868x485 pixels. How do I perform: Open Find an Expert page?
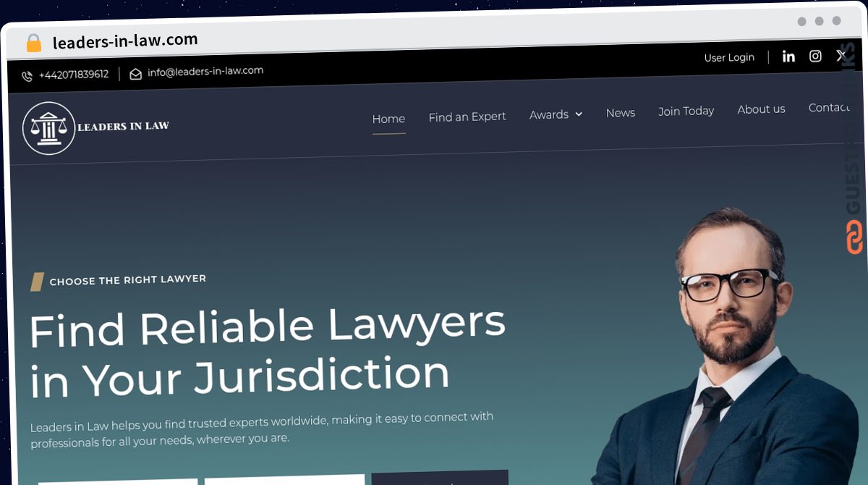point(467,117)
